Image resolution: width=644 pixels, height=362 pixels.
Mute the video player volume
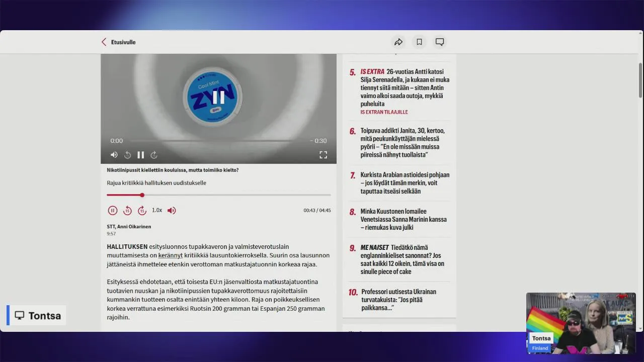[x=114, y=155]
